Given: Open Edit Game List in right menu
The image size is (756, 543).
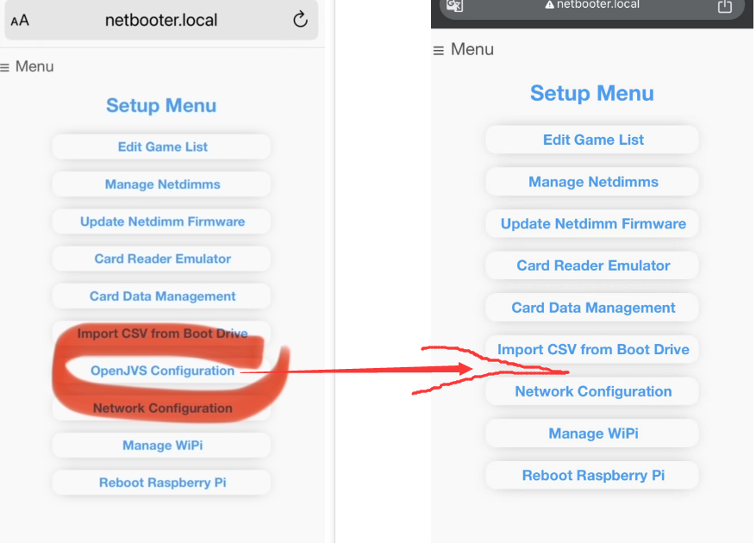Looking at the screenshot, I should point(592,140).
